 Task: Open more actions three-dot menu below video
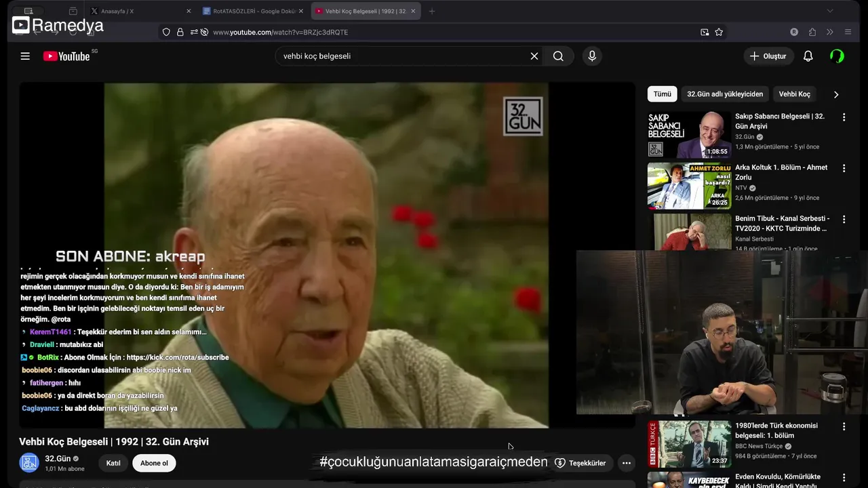click(627, 463)
